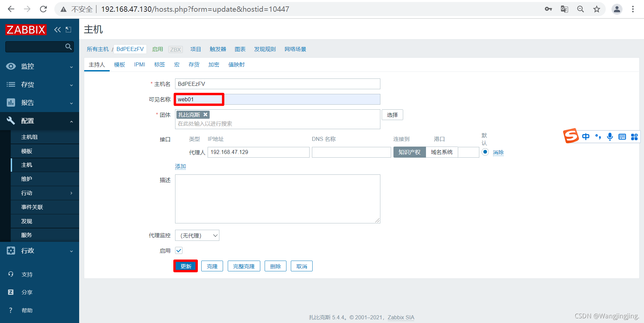Expand the 行动 actions submenu
This screenshot has width=644, height=323.
pyautogui.click(x=45, y=193)
